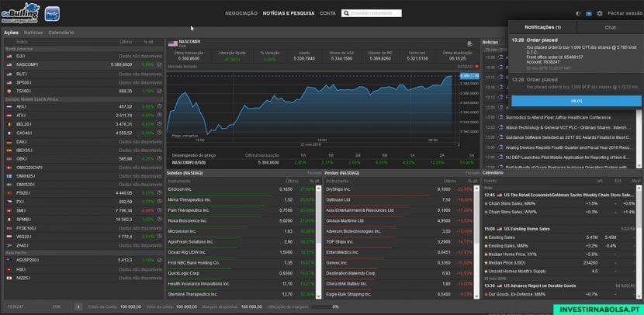Click the clock icon on AEX.I row

159,106
